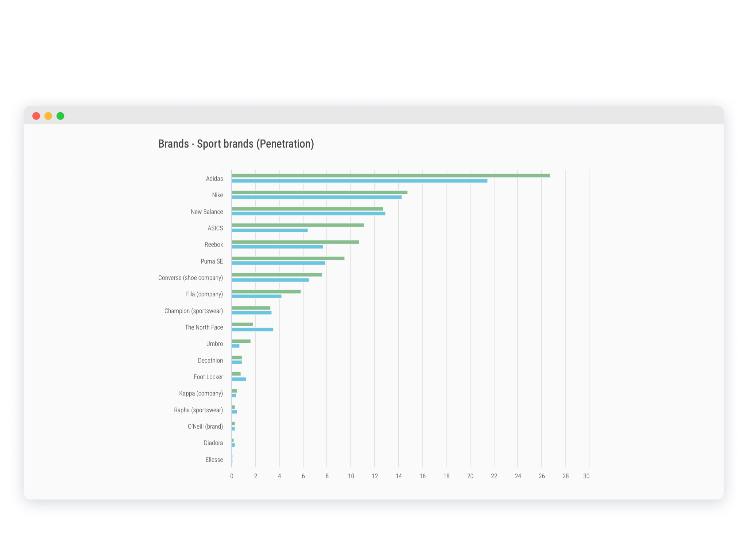Select the Foot Locker blue bar
This screenshot has height=560, width=747.
(x=239, y=379)
